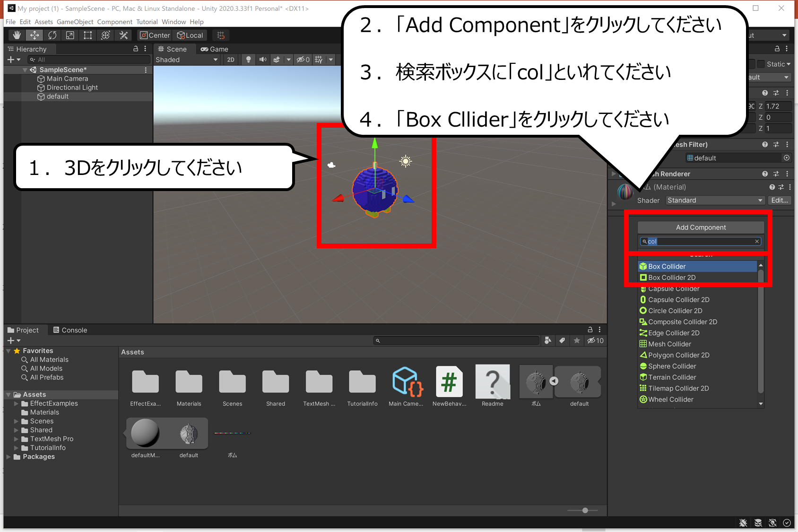Search assets by type icon

click(548, 340)
